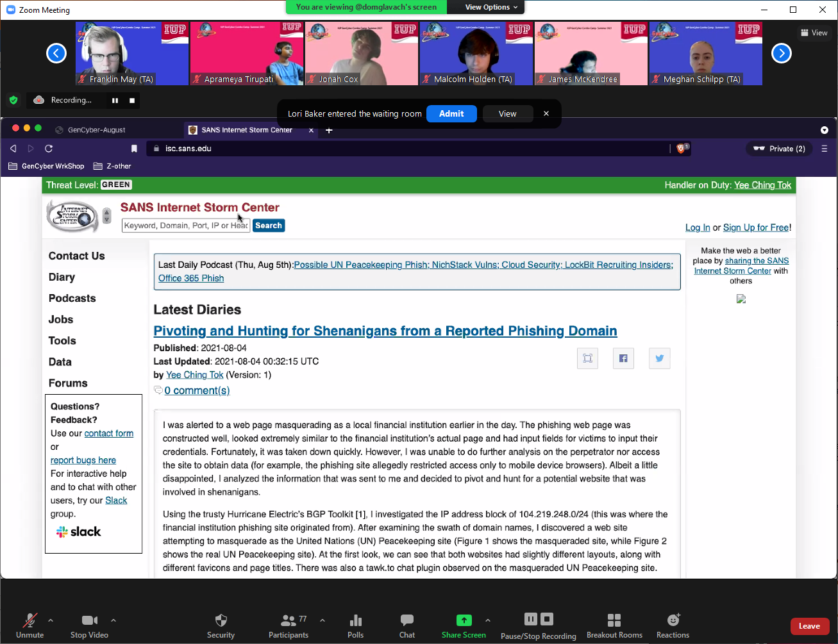Click the keyword search input field
The height and width of the screenshot is (644, 838).
[185, 226]
